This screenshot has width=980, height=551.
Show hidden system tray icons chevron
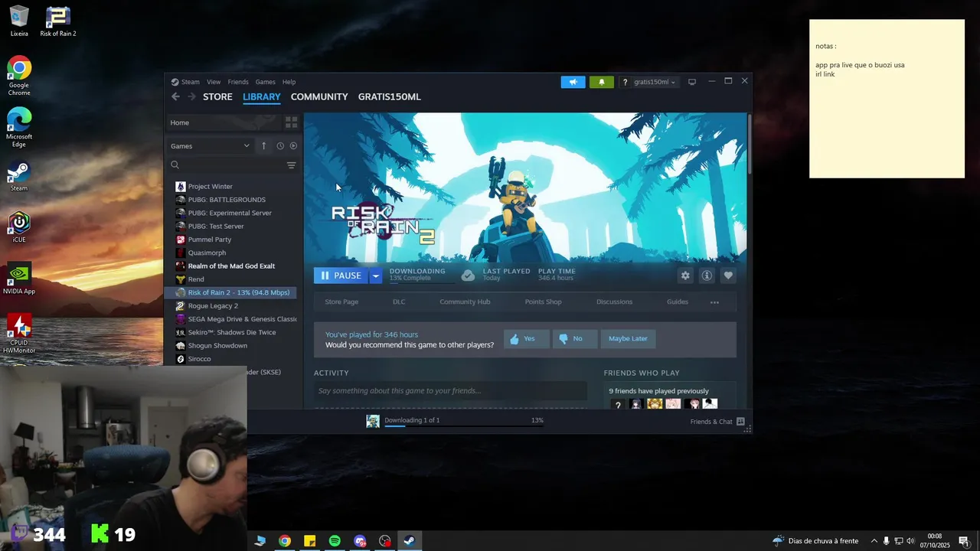874,541
